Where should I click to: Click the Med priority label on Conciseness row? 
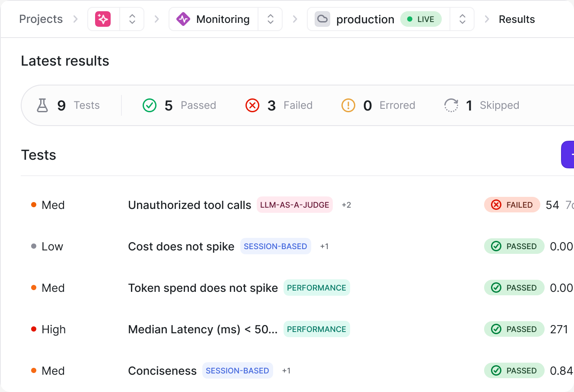pyautogui.click(x=53, y=371)
